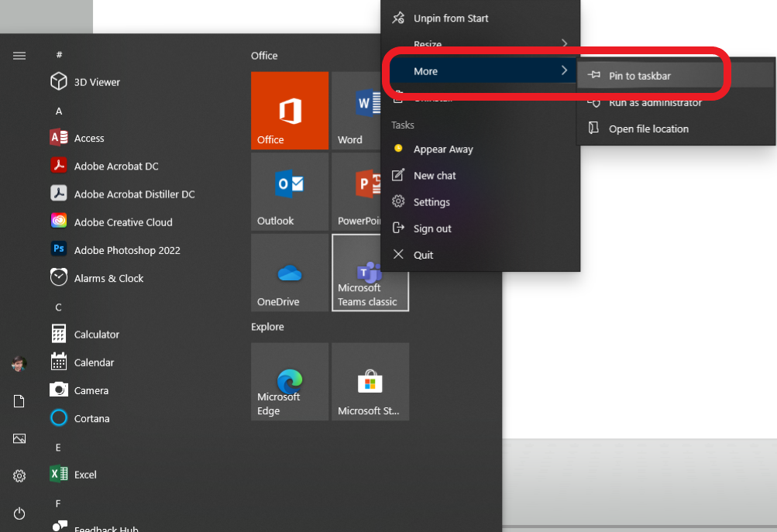Click the Power button in the Start sidebar
The height and width of the screenshot is (532, 777).
(19, 513)
